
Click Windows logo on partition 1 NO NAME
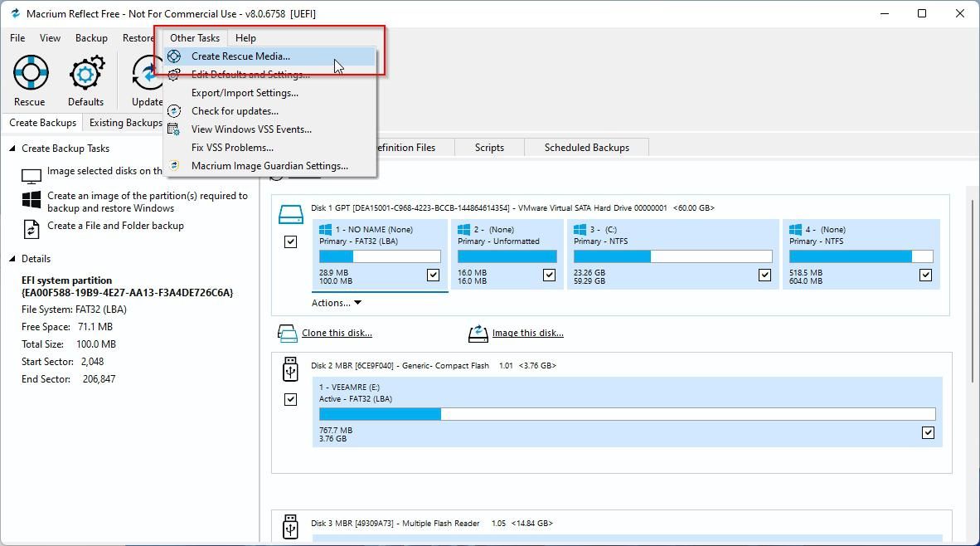tap(326, 230)
